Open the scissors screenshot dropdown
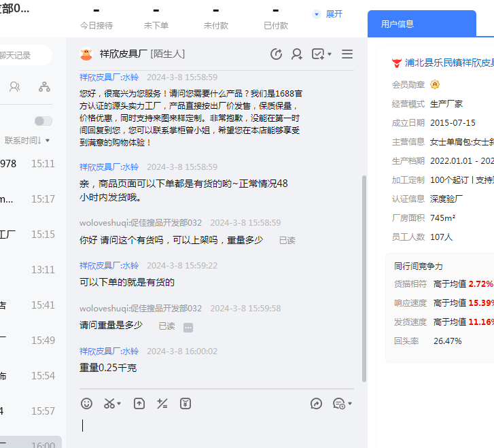 coord(112,403)
